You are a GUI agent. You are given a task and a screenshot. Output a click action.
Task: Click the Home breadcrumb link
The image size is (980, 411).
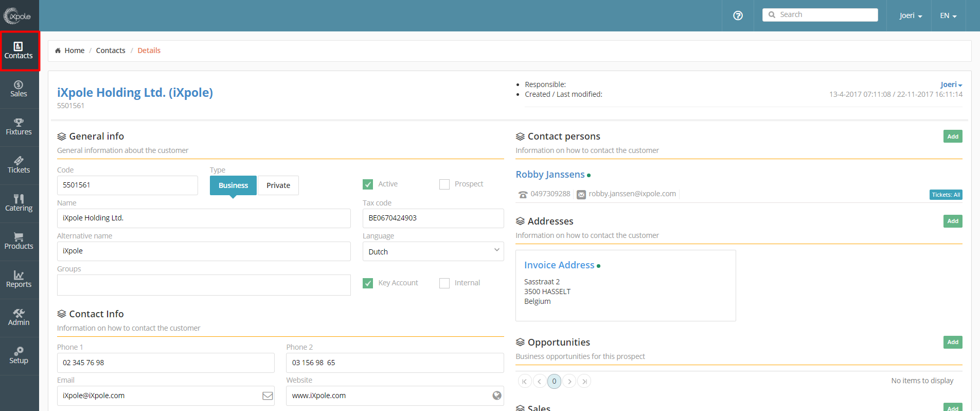(x=75, y=50)
